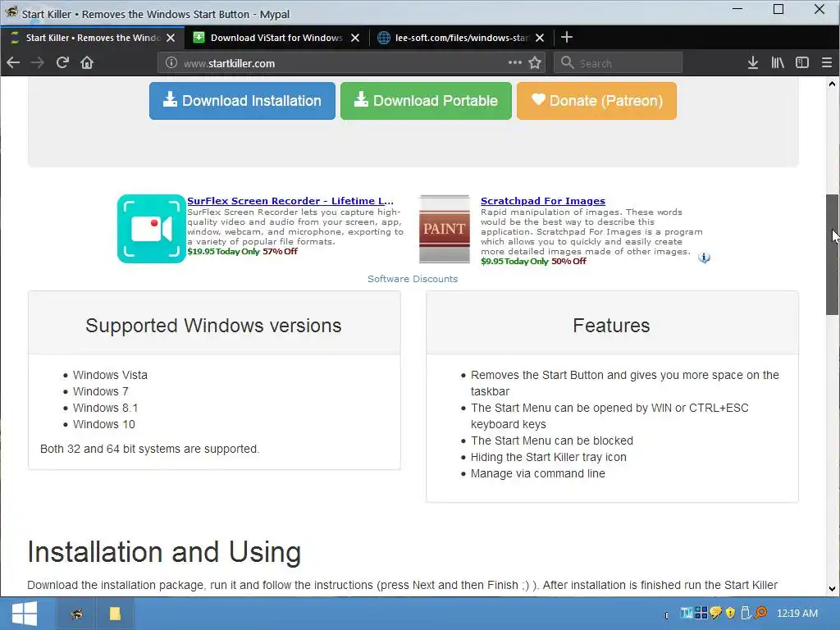Click the orange magnifier tray icon
Viewport: 840px width, 630px height.
click(760, 613)
